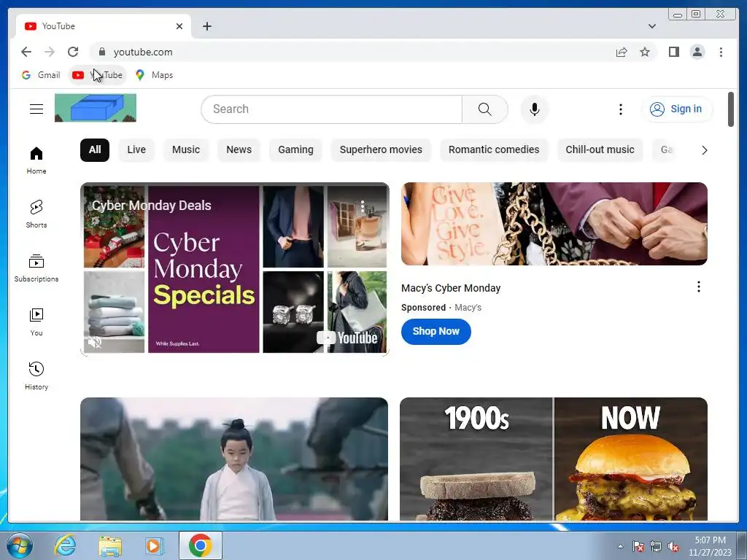Open Windows Explorer from taskbar
The width and height of the screenshot is (747, 560).
(x=110, y=545)
